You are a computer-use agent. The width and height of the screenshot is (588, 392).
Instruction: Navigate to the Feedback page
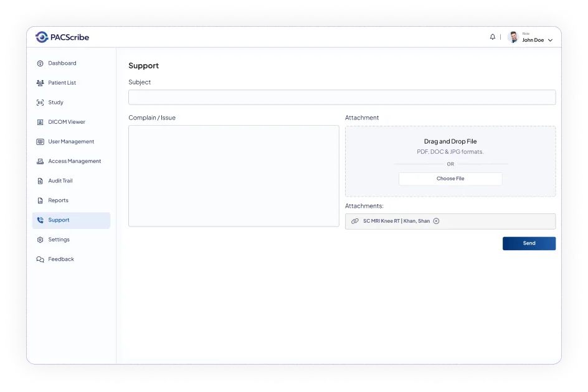40,259
